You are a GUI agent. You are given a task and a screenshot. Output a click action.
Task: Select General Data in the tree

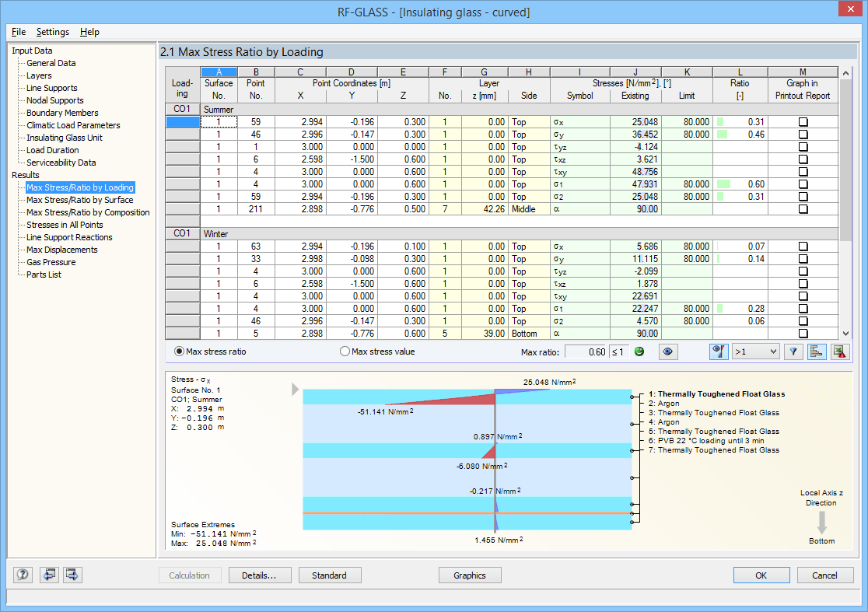[51, 63]
